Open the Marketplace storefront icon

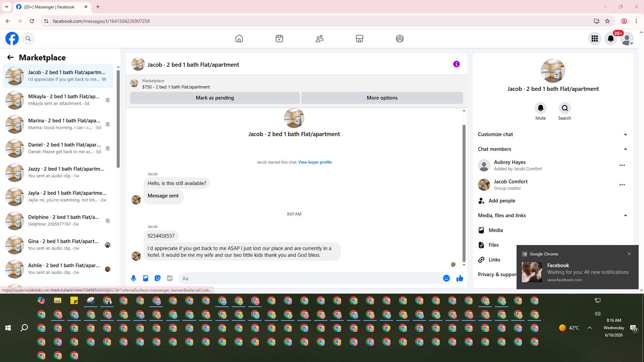tap(360, 39)
